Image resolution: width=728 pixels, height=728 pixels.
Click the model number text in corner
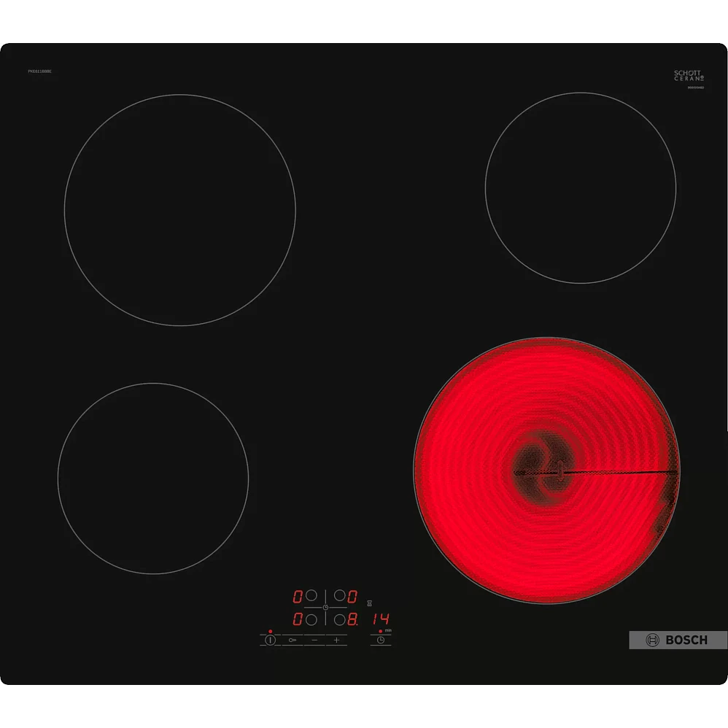pos(39,71)
